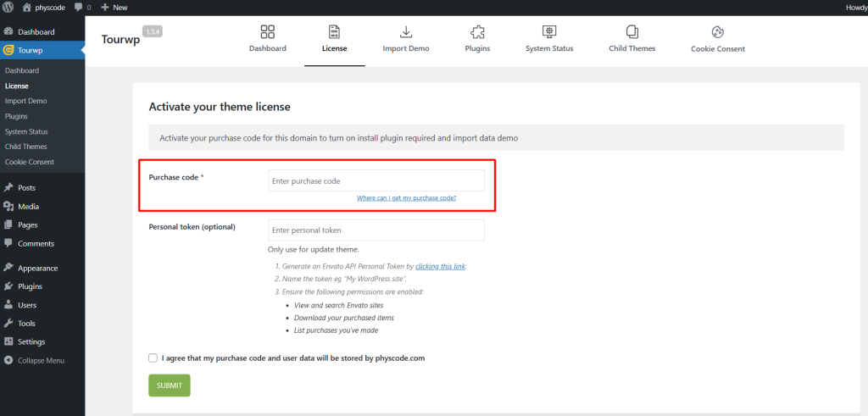
Task: Click 'Activate your theme license' heading
Action: point(220,108)
